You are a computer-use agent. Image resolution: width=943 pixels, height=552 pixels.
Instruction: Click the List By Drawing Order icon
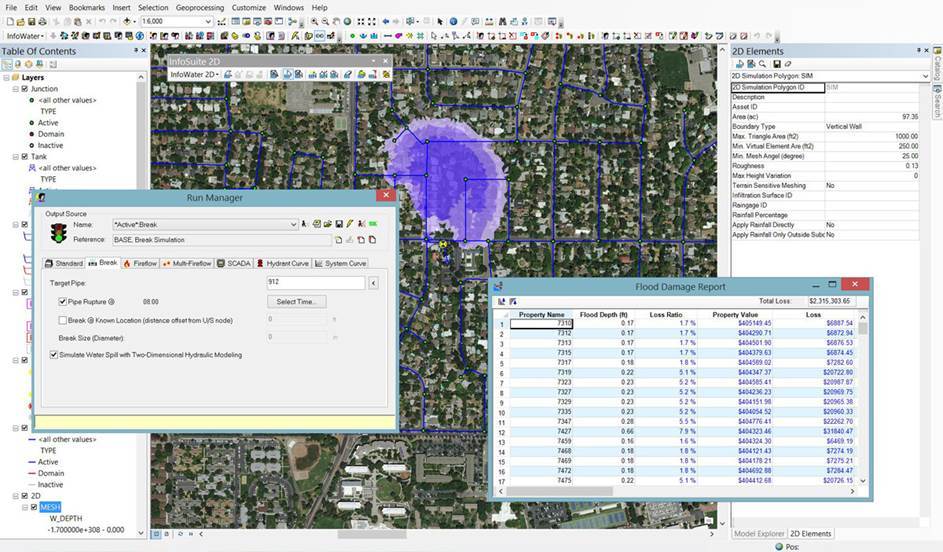point(7,64)
